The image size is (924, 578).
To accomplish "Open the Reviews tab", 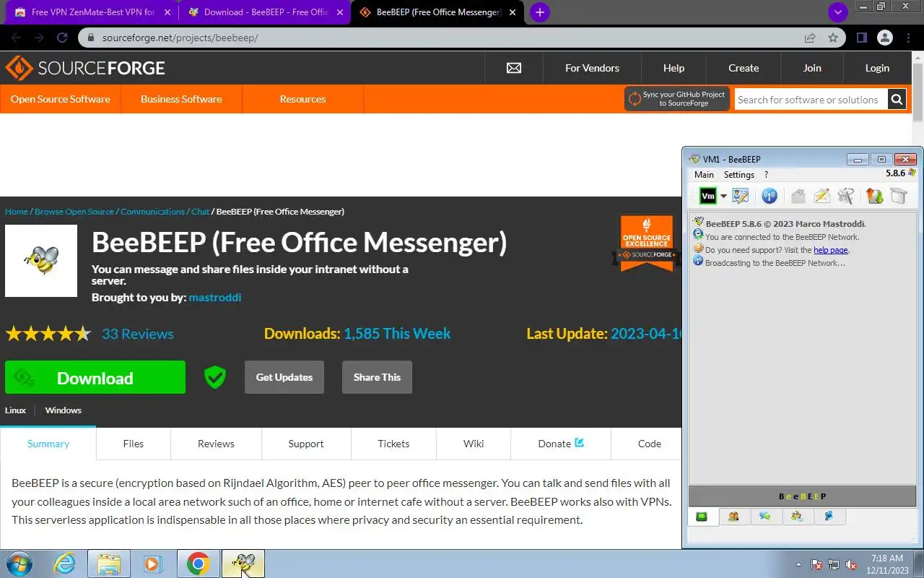I will [216, 444].
